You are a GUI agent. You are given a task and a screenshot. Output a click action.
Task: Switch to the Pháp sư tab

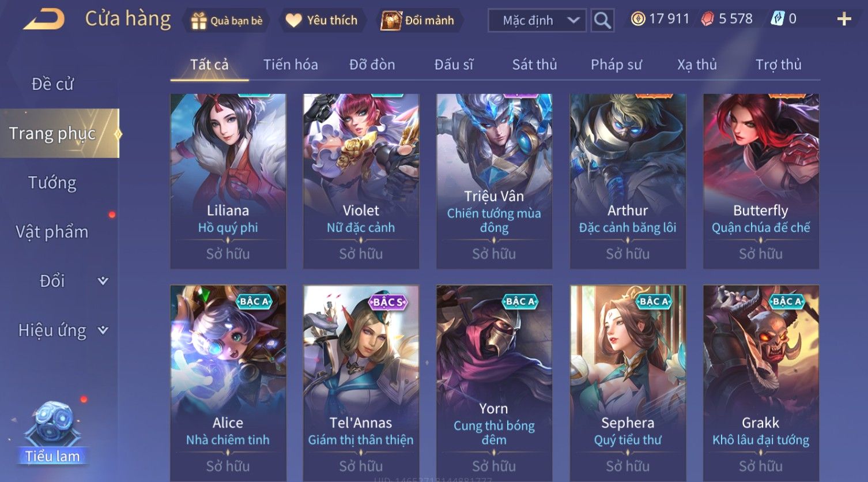616,65
